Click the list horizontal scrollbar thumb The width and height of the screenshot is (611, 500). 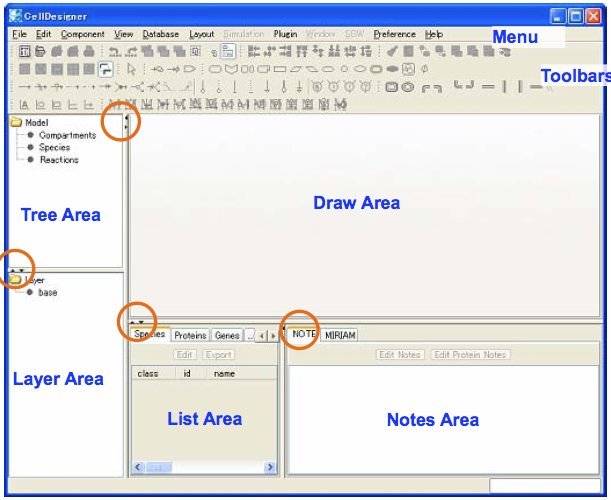(158, 467)
